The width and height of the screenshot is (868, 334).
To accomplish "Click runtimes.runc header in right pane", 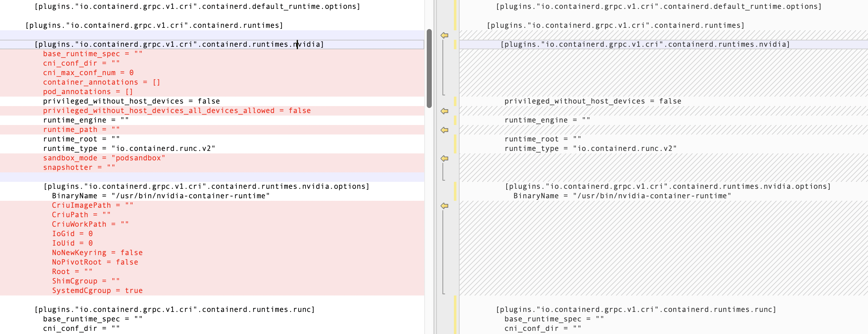I will pyautogui.click(x=636, y=309).
